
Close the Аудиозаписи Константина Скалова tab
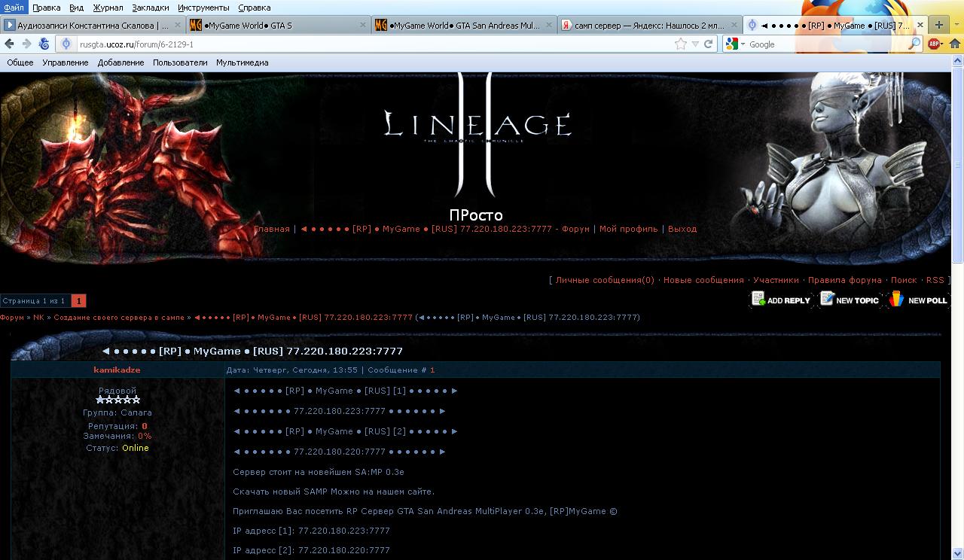178,25
